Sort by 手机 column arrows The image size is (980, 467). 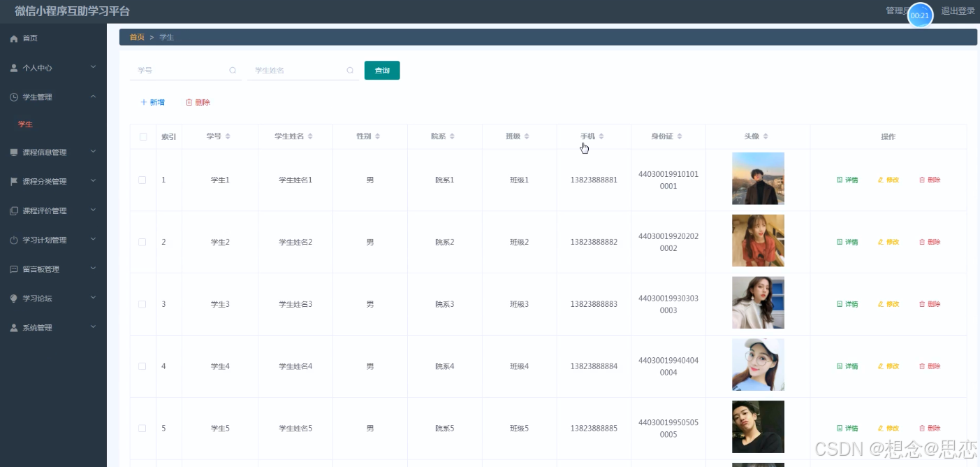tap(601, 136)
